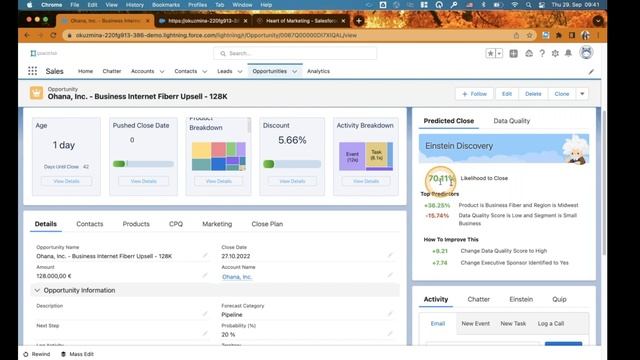The width and height of the screenshot is (640, 360).
Task: Bookmark this page star icon
Action: tap(529, 36)
